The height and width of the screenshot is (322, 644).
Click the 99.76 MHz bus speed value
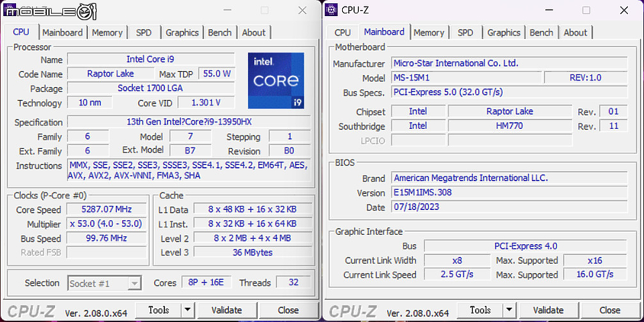pos(107,238)
